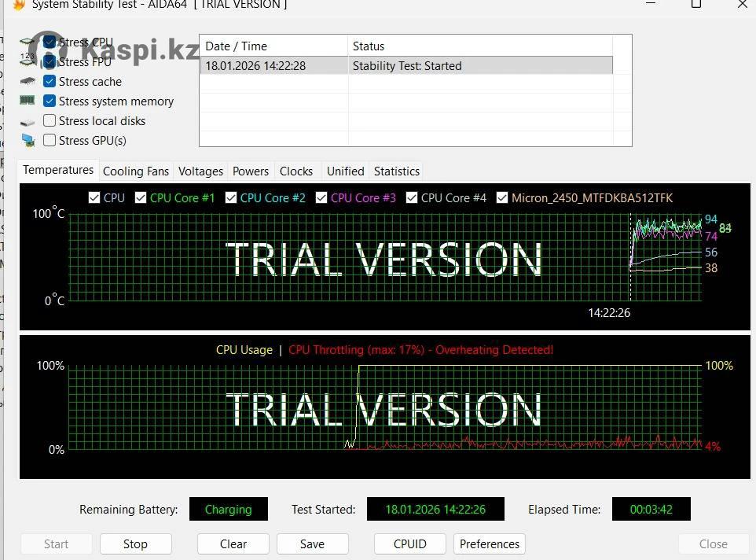Screen dimensions: 756x560
Task: Click the monitor icon beside Stress GPU(s)
Action: (28, 141)
